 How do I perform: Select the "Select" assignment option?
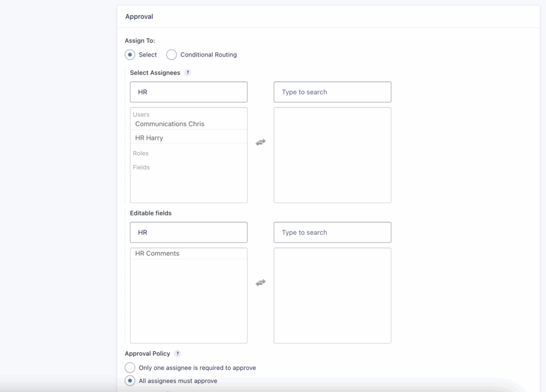pos(130,54)
